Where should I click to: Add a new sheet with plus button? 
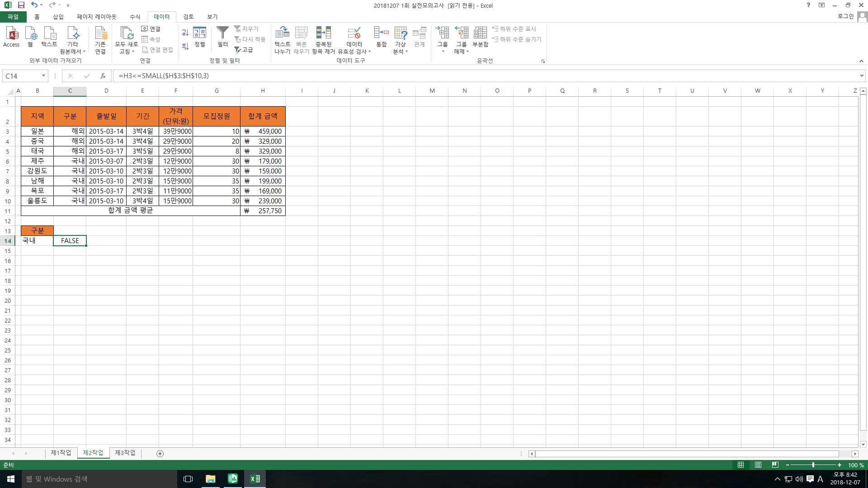pos(160,454)
